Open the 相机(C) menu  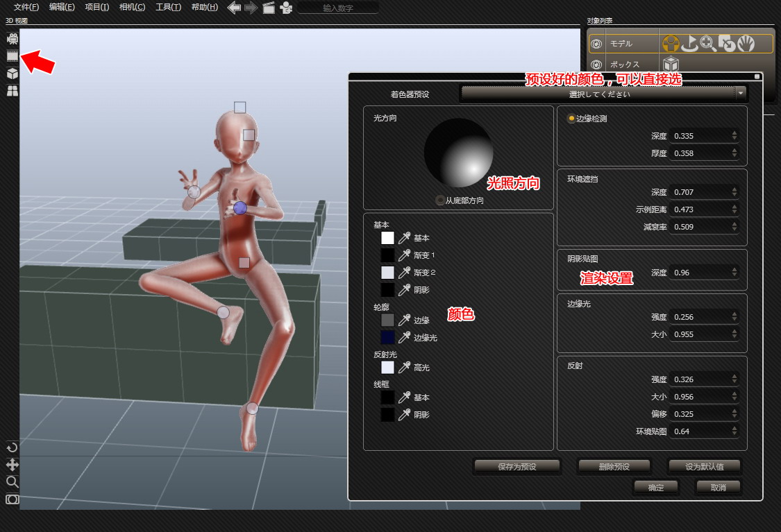pos(132,8)
